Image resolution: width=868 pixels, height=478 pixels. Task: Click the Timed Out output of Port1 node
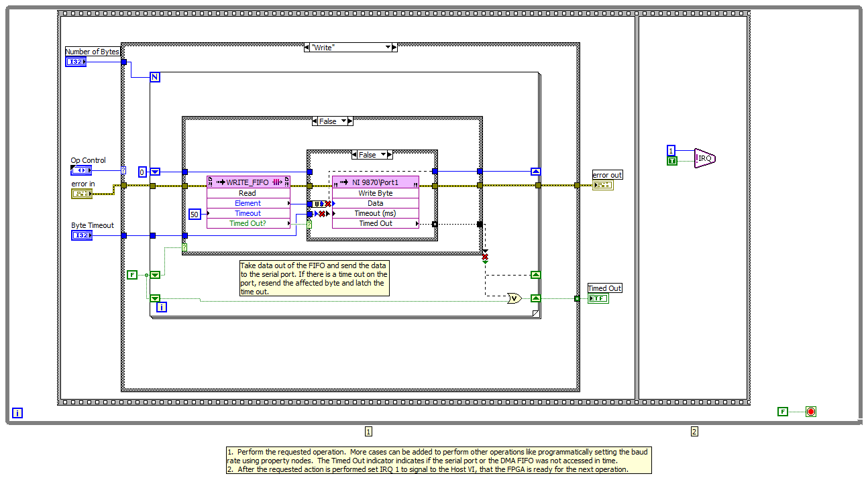tap(376, 223)
